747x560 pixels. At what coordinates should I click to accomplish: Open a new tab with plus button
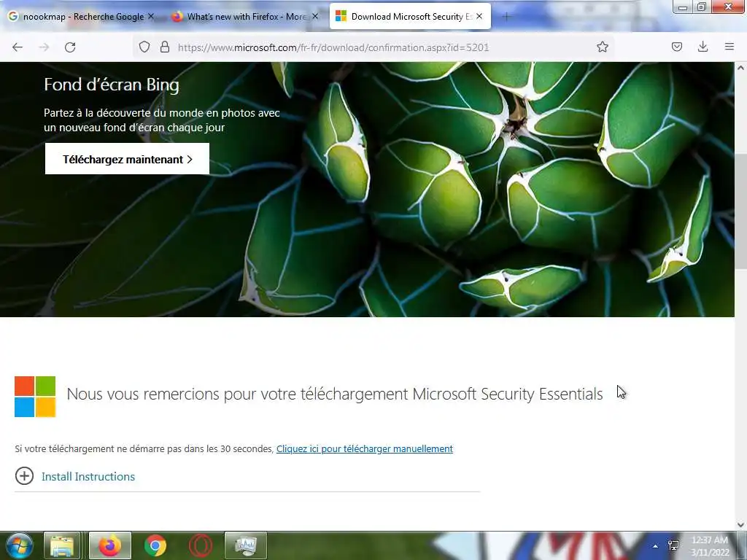(x=506, y=17)
